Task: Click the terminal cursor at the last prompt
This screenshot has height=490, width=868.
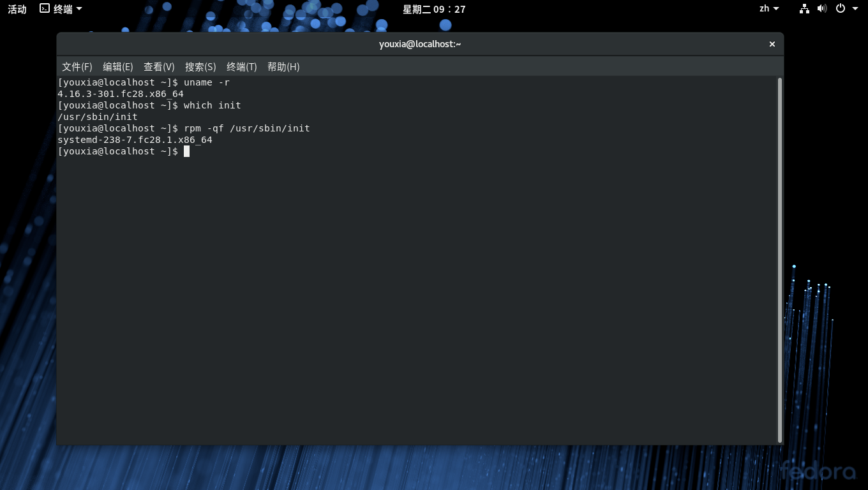Action: 186,151
